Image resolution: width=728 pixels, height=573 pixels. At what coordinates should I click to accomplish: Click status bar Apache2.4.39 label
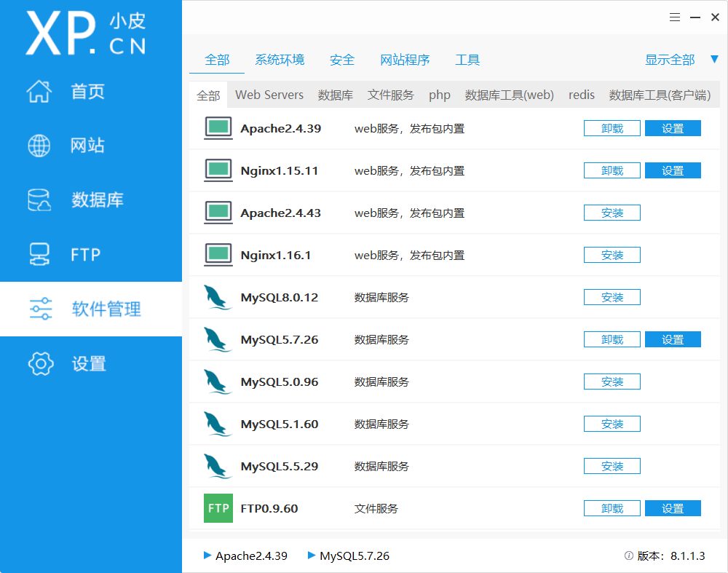[x=251, y=556]
